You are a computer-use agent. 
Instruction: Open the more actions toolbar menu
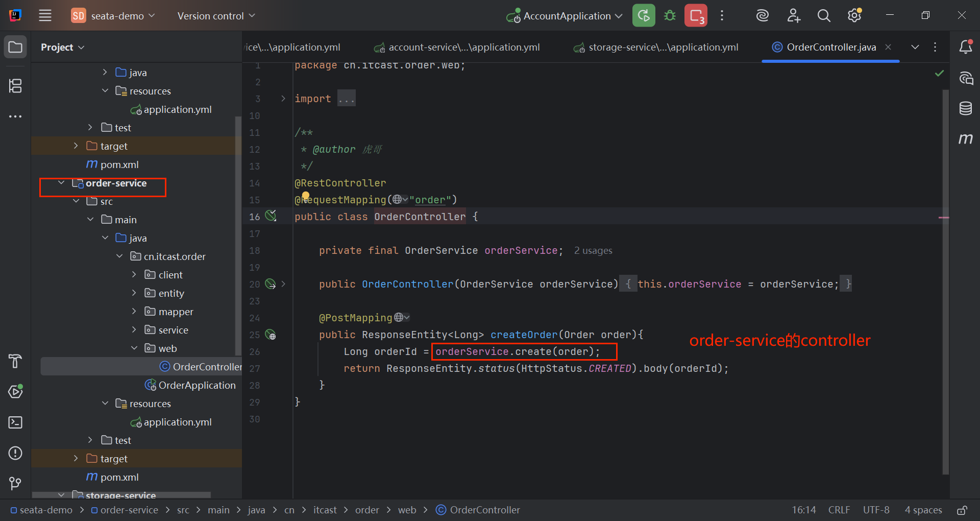(722, 15)
